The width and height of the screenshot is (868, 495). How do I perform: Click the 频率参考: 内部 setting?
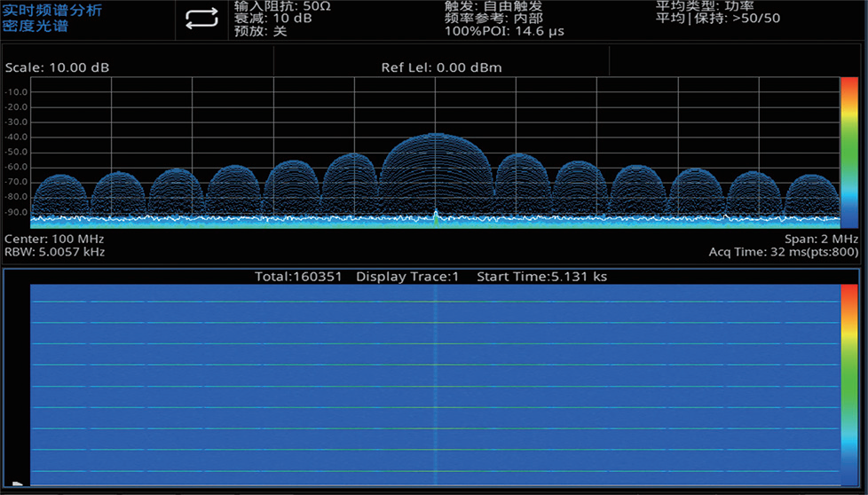pos(493,19)
